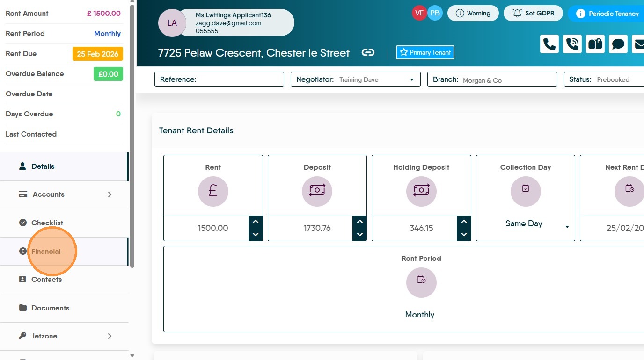The image size is (644, 360).
Task: Increase the Holding Deposit with up arrow
Action: [464, 222]
